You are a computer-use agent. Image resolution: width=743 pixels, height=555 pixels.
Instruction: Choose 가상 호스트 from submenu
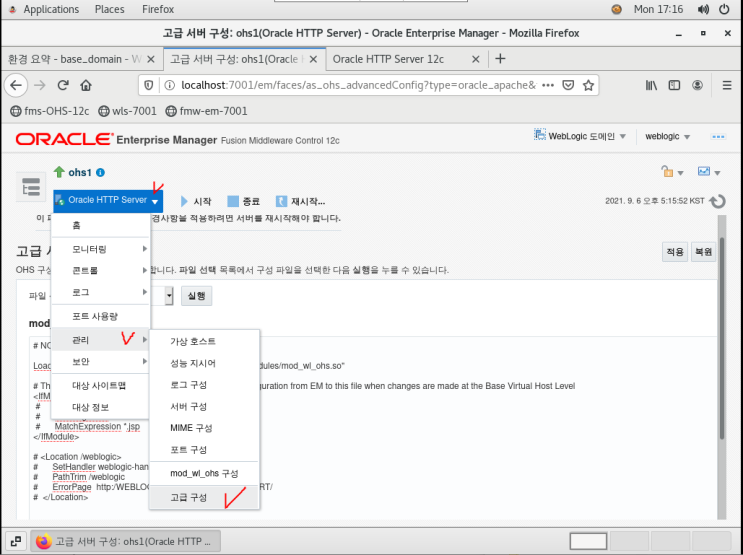tap(204, 341)
